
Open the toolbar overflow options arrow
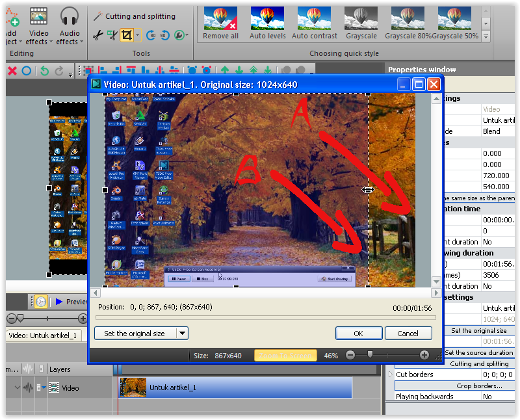point(71,74)
